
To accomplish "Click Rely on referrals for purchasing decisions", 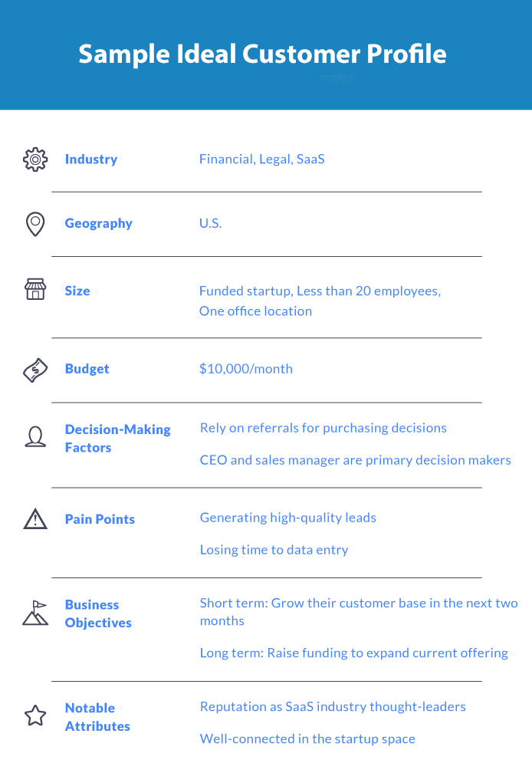I will pos(323,428).
